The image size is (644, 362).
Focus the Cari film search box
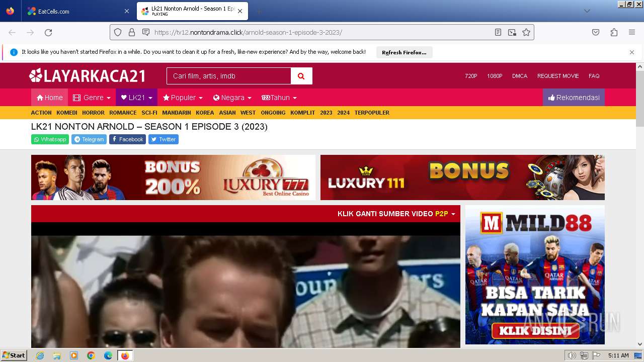pos(229,76)
